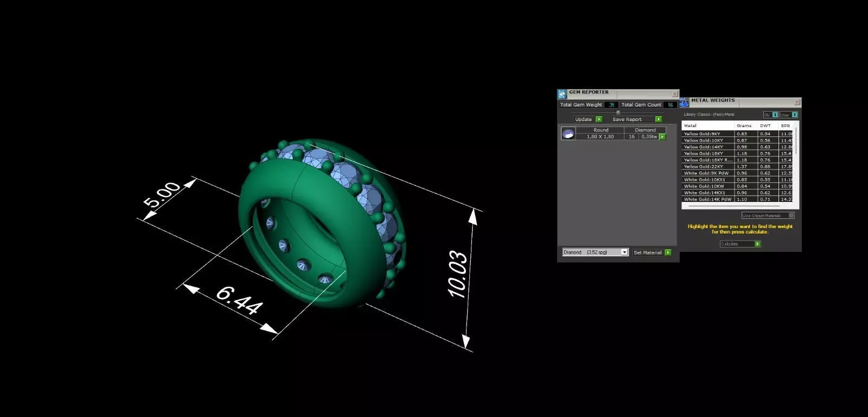Click the Metal column header
This screenshot has height=417, width=868.
click(x=707, y=125)
